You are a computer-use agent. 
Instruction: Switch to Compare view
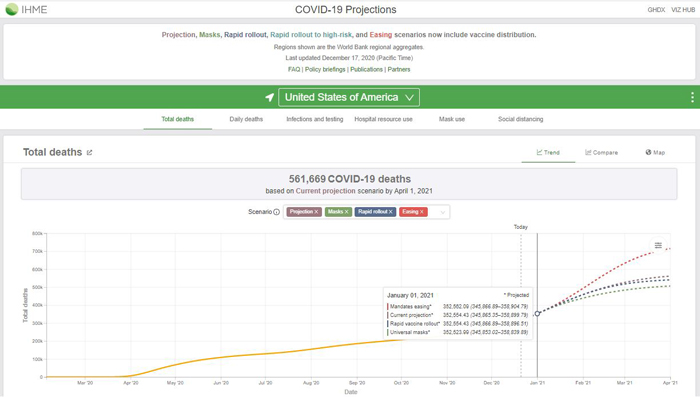click(601, 152)
